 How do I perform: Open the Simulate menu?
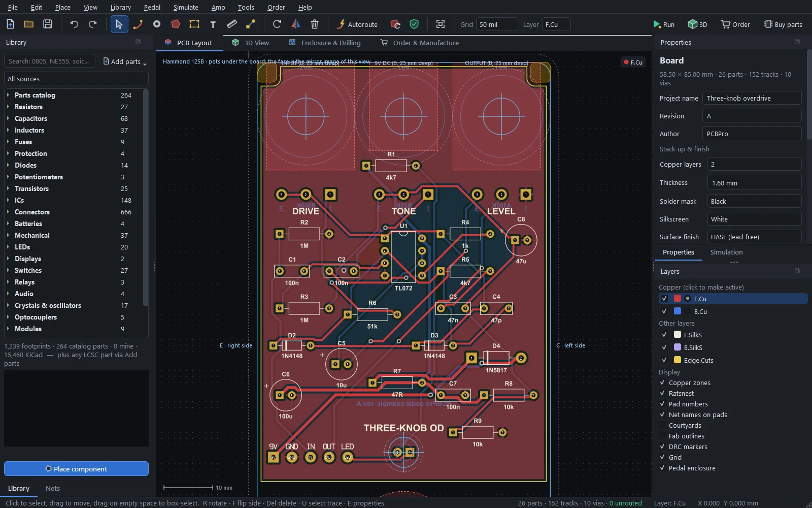pyautogui.click(x=186, y=7)
